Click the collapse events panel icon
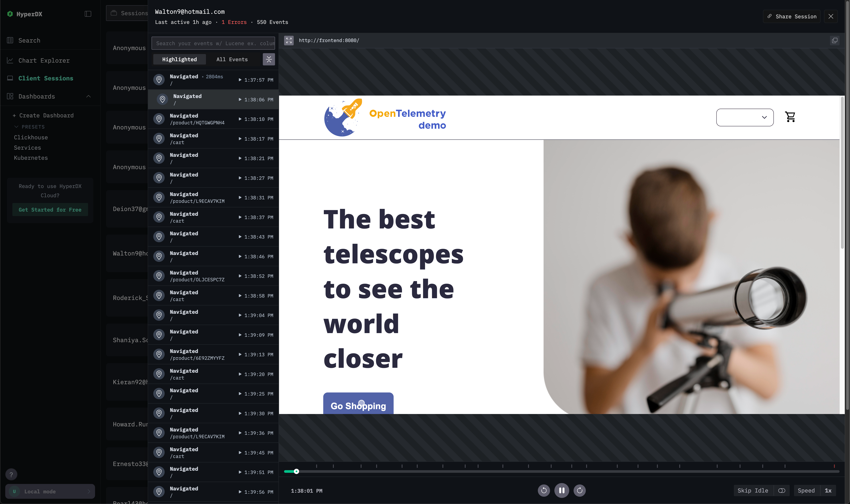This screenshot has height=504, width=850. tap(269, 59)
